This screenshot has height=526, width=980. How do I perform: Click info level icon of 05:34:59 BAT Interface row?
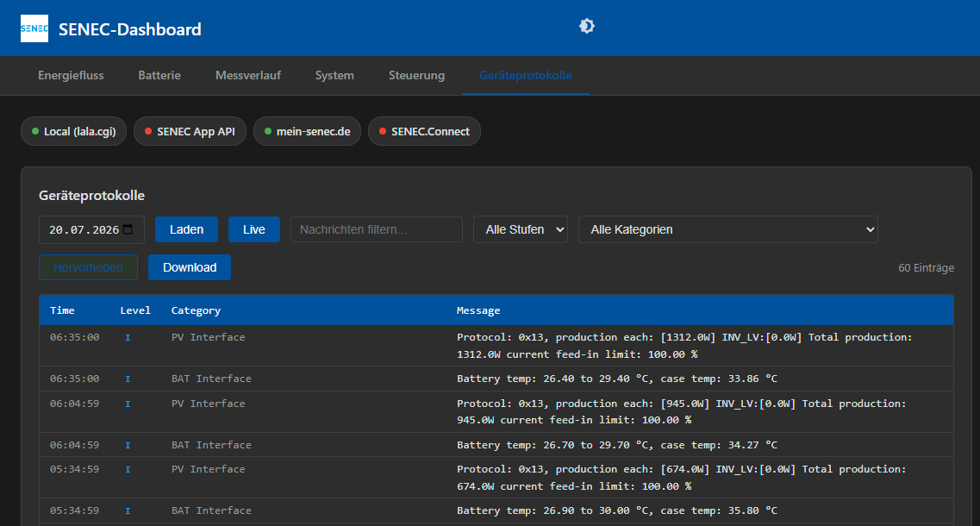[128, 511]
